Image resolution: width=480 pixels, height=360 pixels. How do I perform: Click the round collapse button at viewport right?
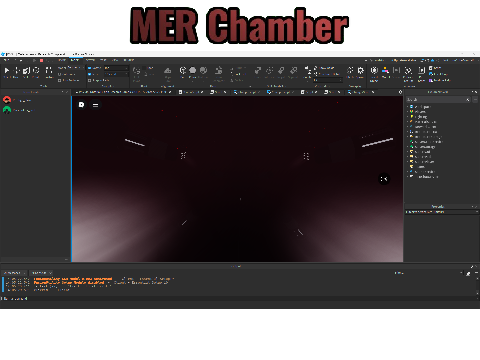click(x=384, y=179)
